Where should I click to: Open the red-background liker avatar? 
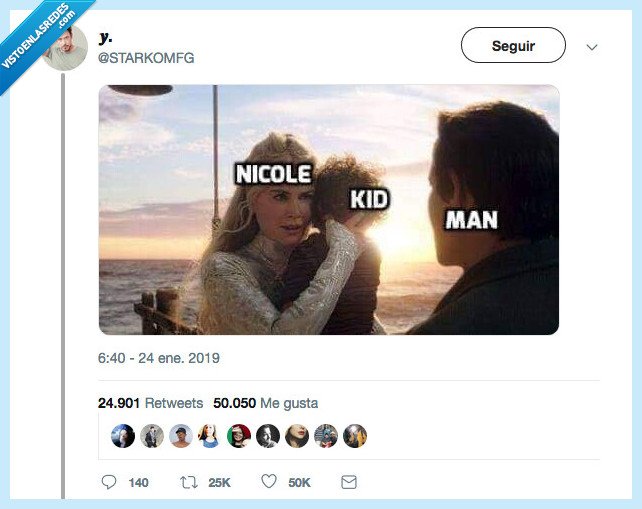[239, 435]
